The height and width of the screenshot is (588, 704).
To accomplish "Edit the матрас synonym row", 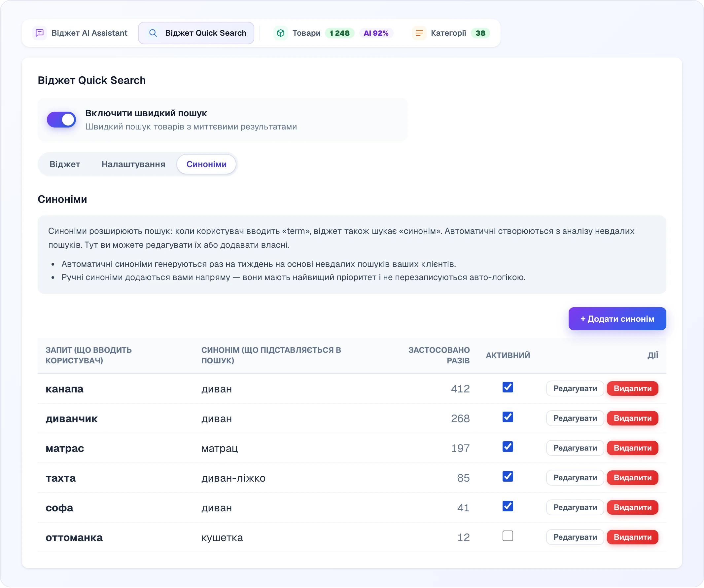I will tap(575, 448).
